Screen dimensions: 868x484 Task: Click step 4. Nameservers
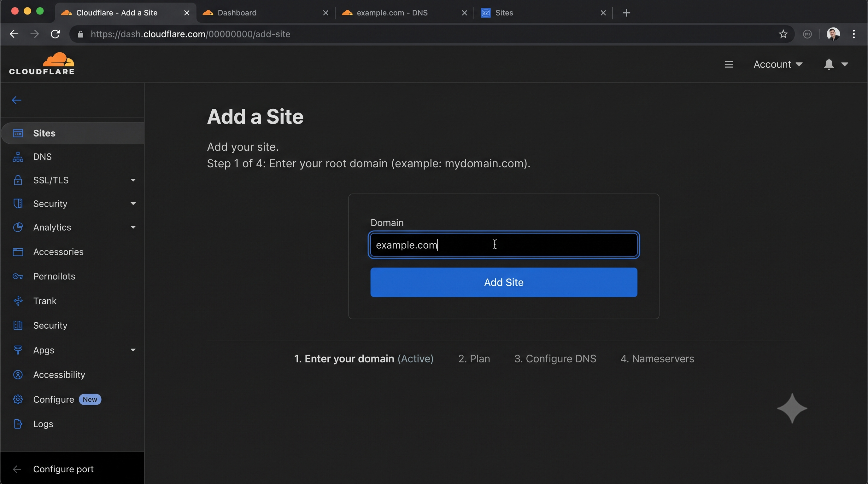pyautogui.click(x=657, y=359)
